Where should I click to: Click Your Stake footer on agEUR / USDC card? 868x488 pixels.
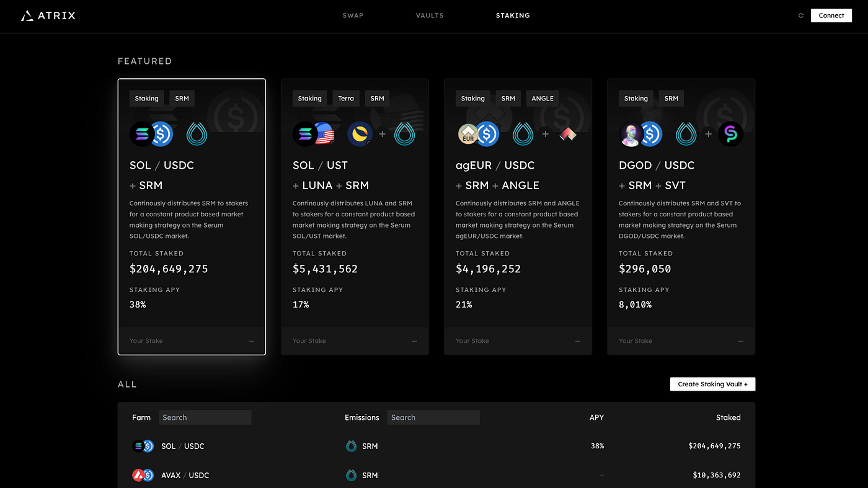[x=518, y=341]
